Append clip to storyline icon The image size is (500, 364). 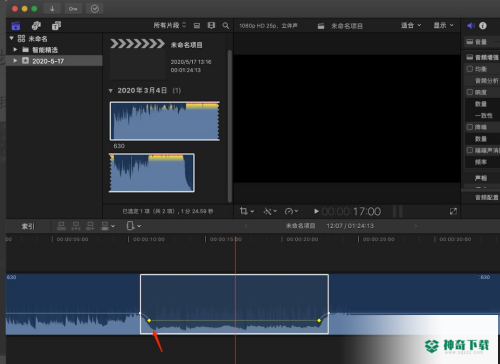tap(90, 226)
